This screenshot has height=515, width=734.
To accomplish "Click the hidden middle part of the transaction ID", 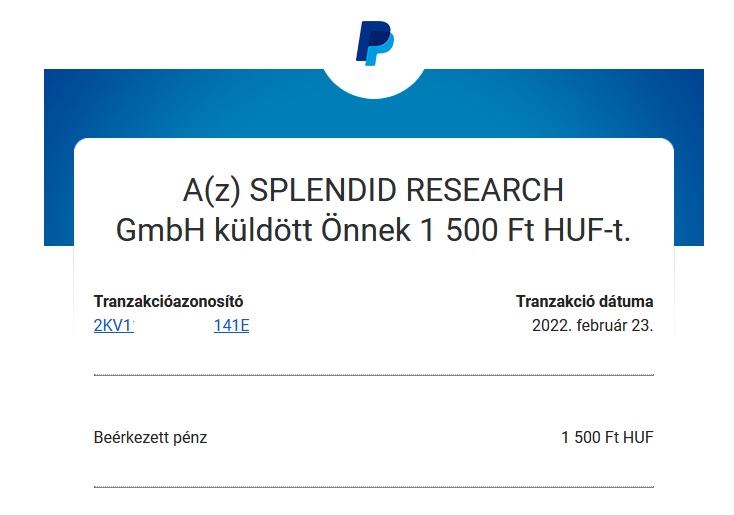I will point(173,325).
